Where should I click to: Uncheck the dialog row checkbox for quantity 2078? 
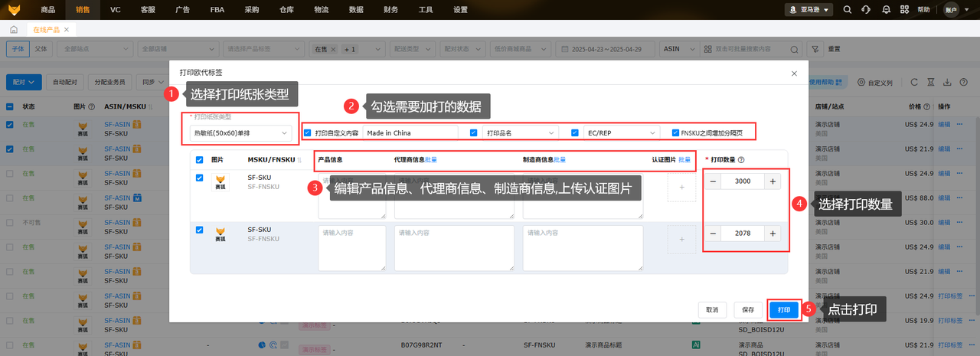point(200,229)
